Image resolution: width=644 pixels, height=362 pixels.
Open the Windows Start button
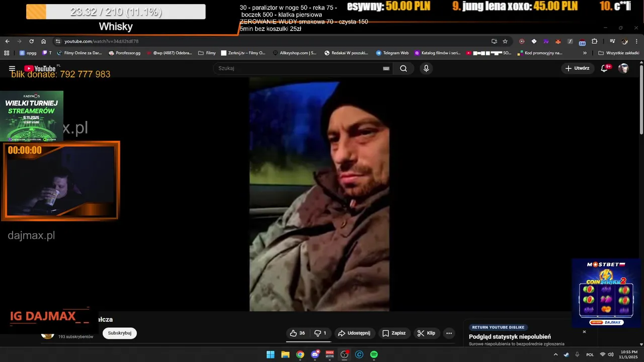pyautogui.click(x=270, y=354)
